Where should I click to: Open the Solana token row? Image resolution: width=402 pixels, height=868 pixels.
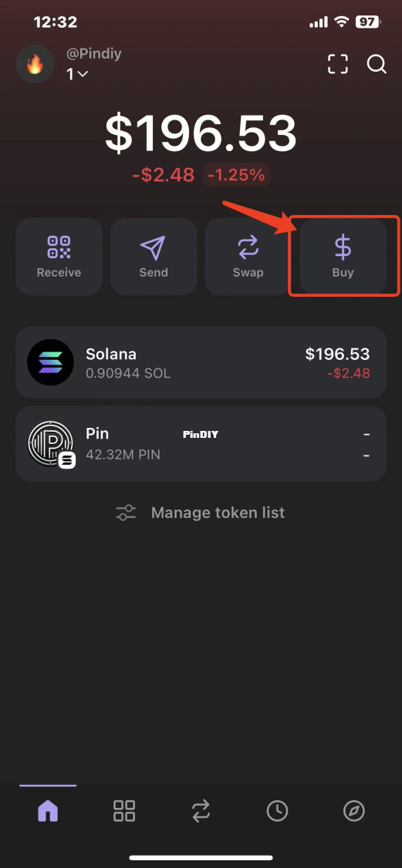[x=201, y=362]
